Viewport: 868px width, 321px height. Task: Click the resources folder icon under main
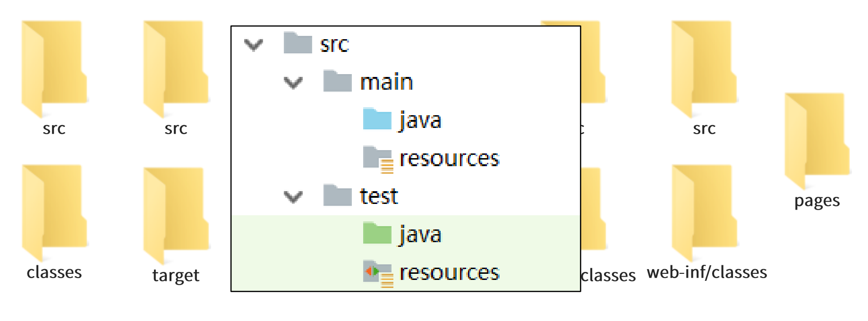[378, 159]
